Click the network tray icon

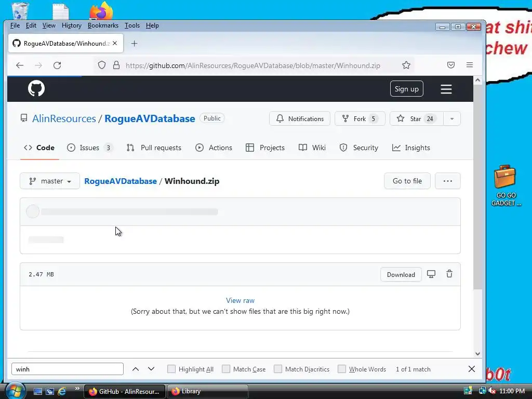coord(482,391)
